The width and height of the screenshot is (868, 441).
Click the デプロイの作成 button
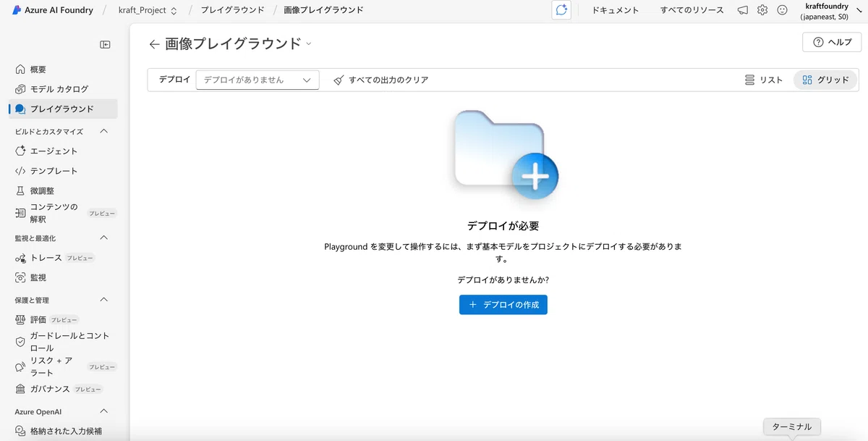(x=503, y=305)
